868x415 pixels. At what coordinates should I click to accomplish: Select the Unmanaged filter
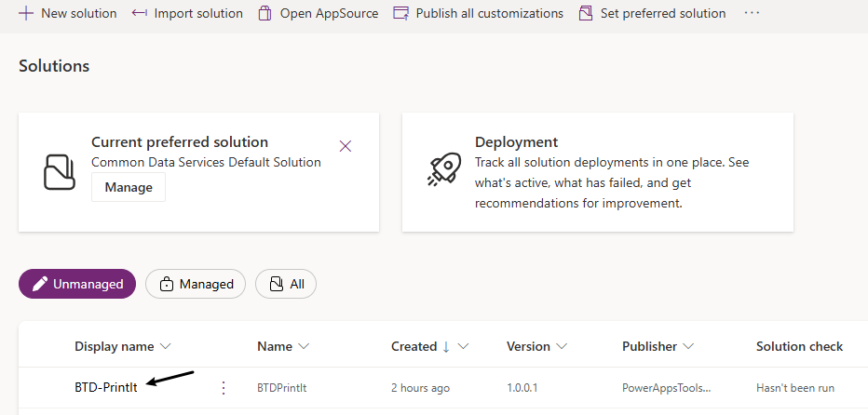[x=77, y=284]
